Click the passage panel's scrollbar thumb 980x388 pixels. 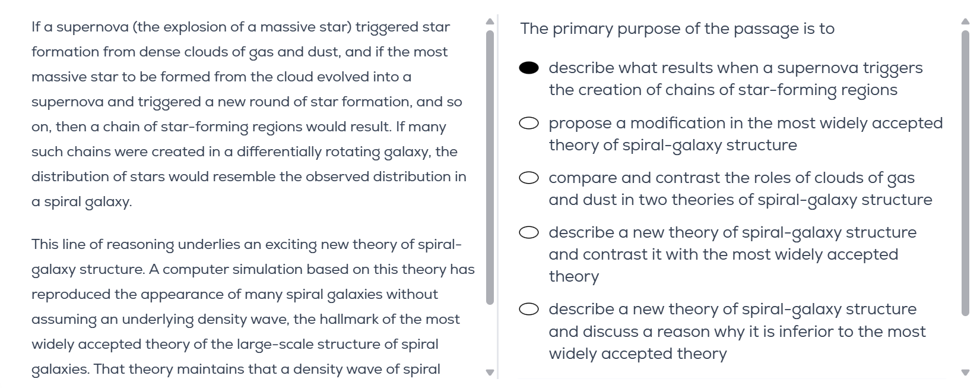[490, 166]
